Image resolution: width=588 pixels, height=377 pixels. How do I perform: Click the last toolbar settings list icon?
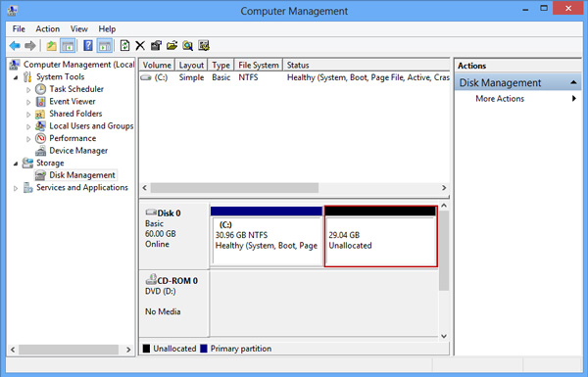204,46
